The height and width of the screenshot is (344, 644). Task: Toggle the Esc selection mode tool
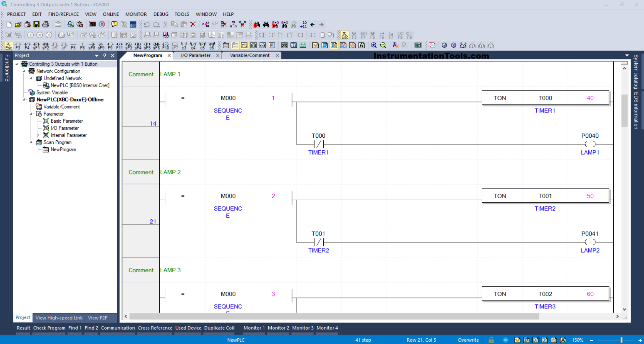pos(9,46)
